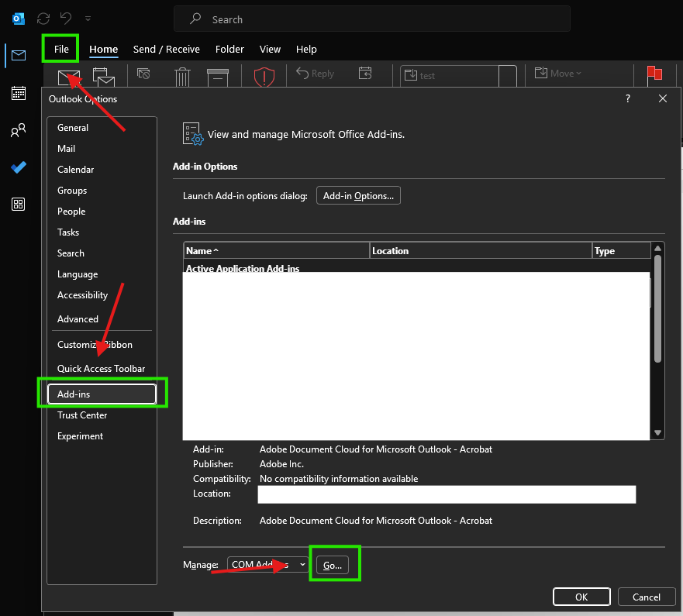This screenshot has width=683, height=616.
Task: Open the File tab
Action: [x=61, y=49]
